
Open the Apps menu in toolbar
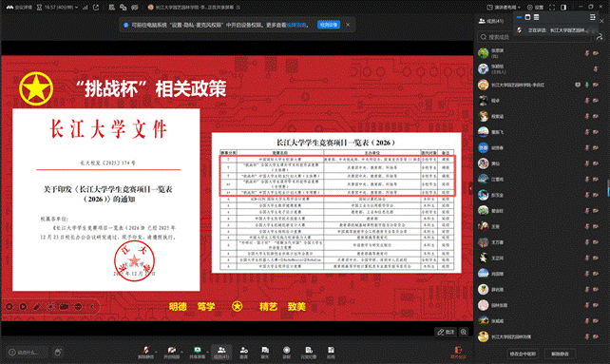tap(331, 353)
